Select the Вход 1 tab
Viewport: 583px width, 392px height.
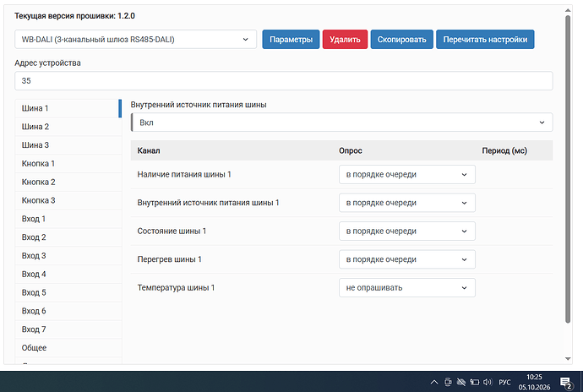tap(68, 219)
